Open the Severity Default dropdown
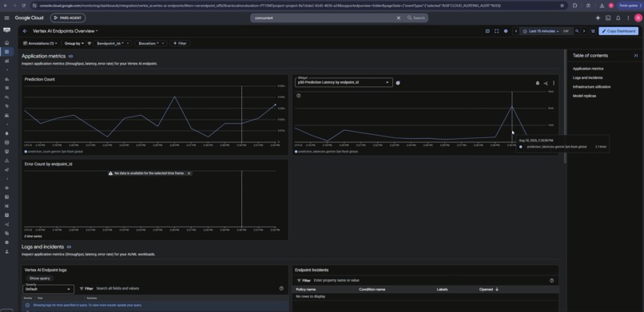 48,289
